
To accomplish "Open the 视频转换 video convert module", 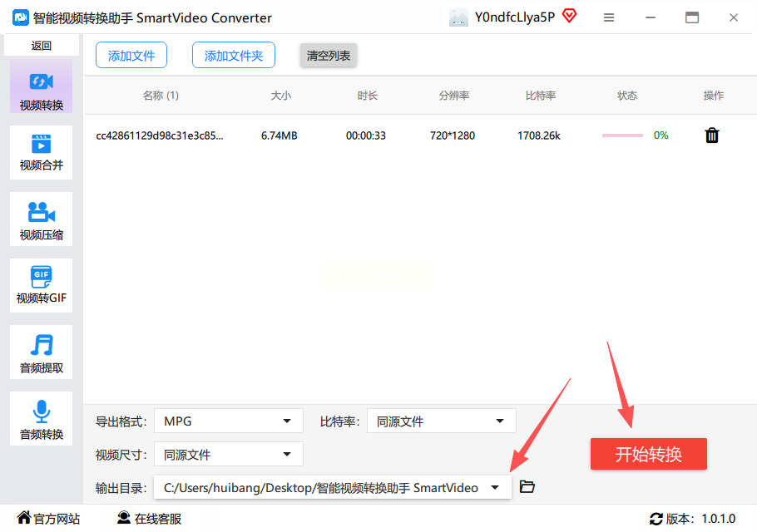I will pyautogui.click(x=41, y=86).
